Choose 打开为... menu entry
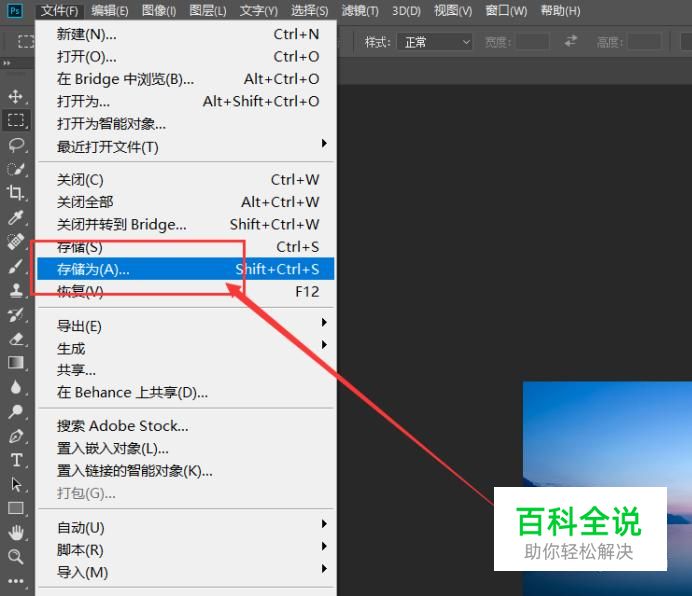Viewport: 692px width, 596px height. point(185,102)
